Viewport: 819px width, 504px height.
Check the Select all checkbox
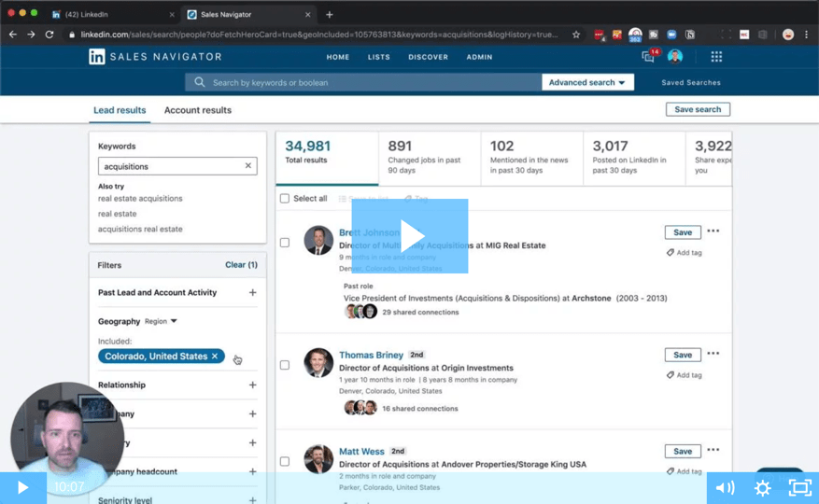pyautogui.click(x=285, y=199)
